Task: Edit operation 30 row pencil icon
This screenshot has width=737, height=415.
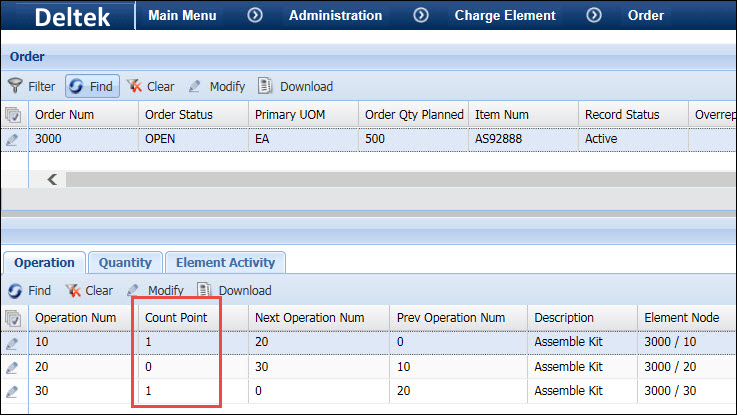Action: coord(13,390)
